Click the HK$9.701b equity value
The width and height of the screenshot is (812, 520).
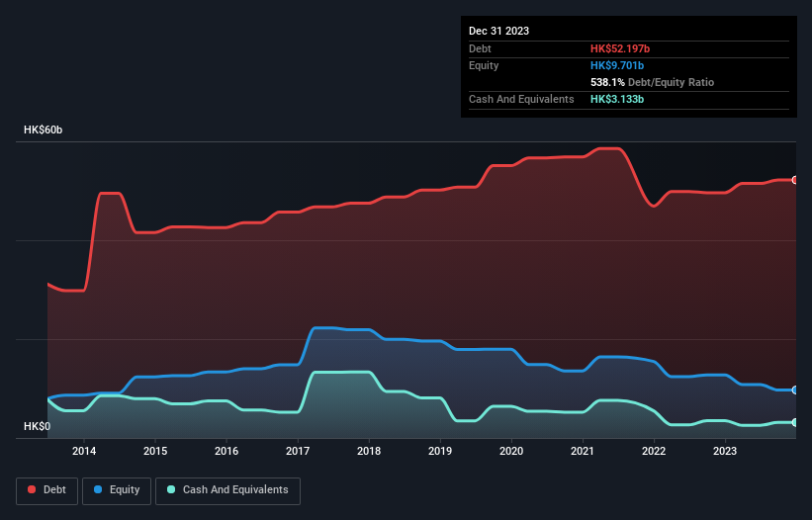617,65
